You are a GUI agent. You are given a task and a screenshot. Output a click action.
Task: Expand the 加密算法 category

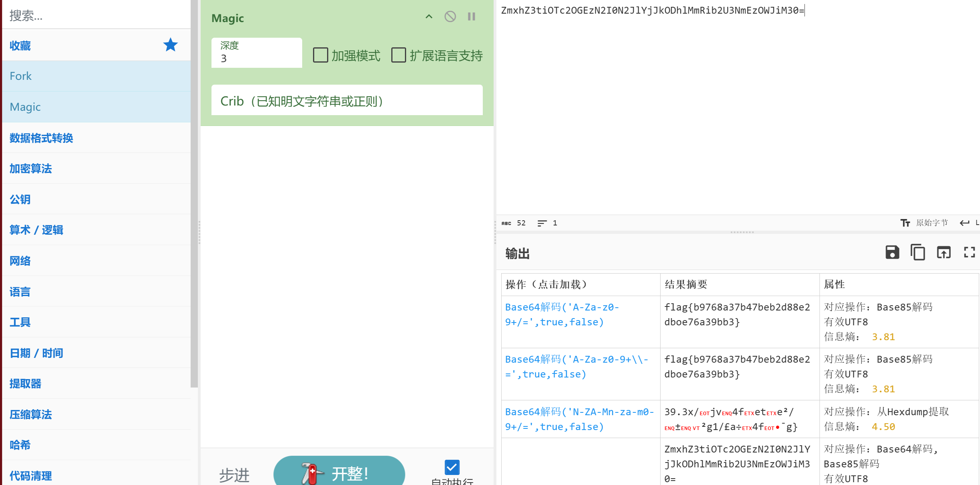[31, 169]
